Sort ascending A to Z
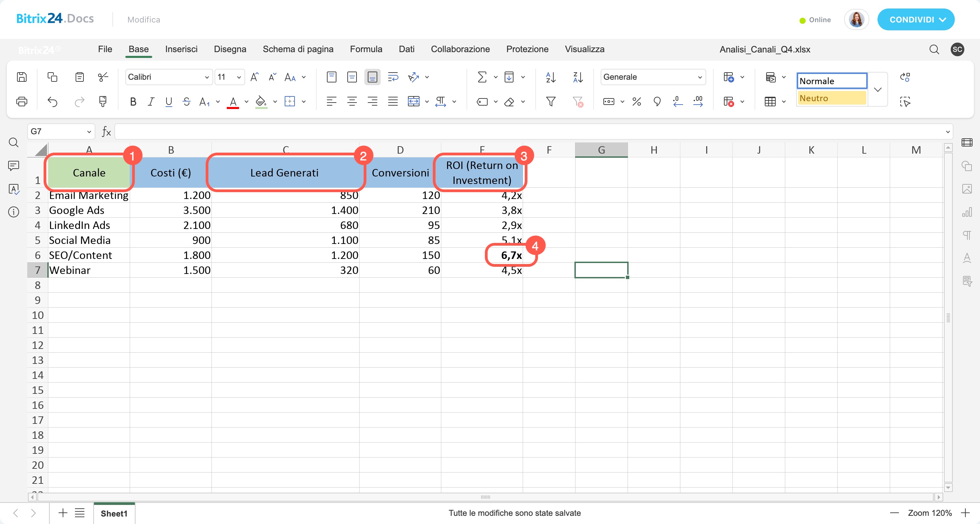 point(551,77)
